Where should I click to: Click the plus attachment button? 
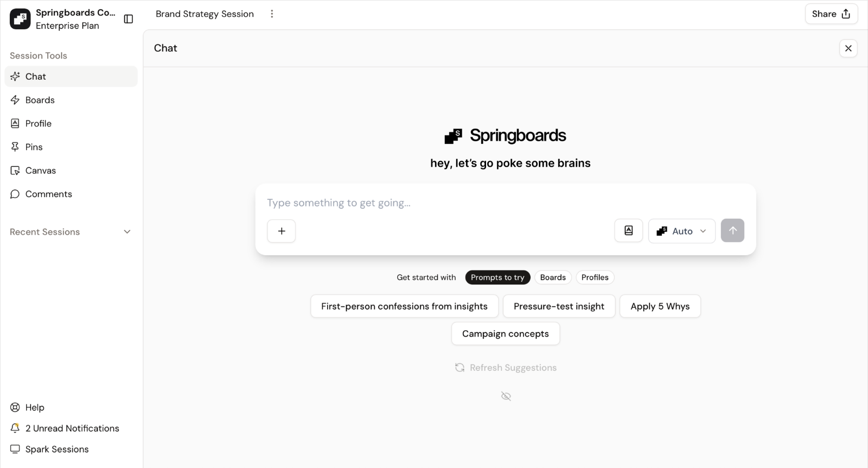[x=281, y=231]
